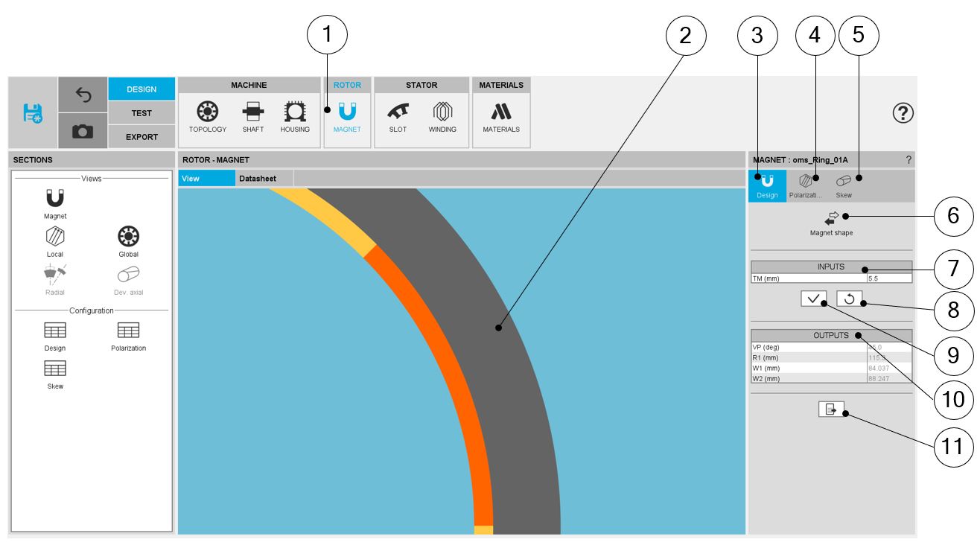Viewport: 980px width, 545px height.
Task: Click the Magnet shape swap button
Action: [831, 218]
